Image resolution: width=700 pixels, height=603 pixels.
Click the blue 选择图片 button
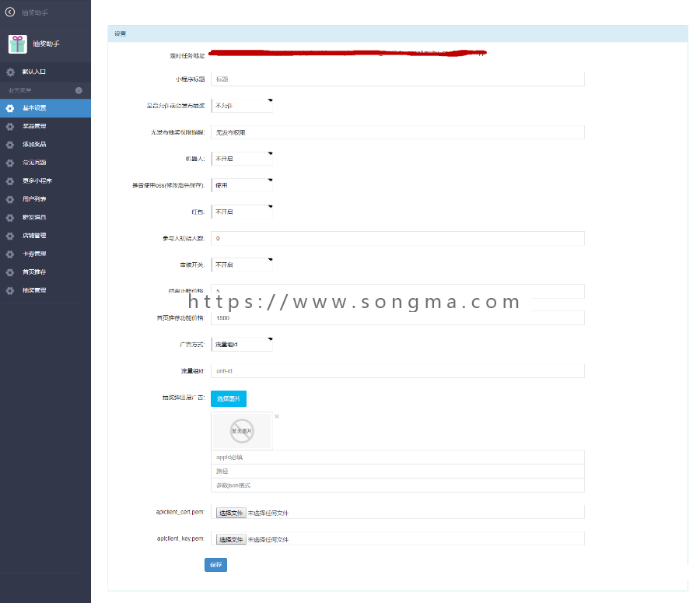pyautogui.click(x=228, y=398)
